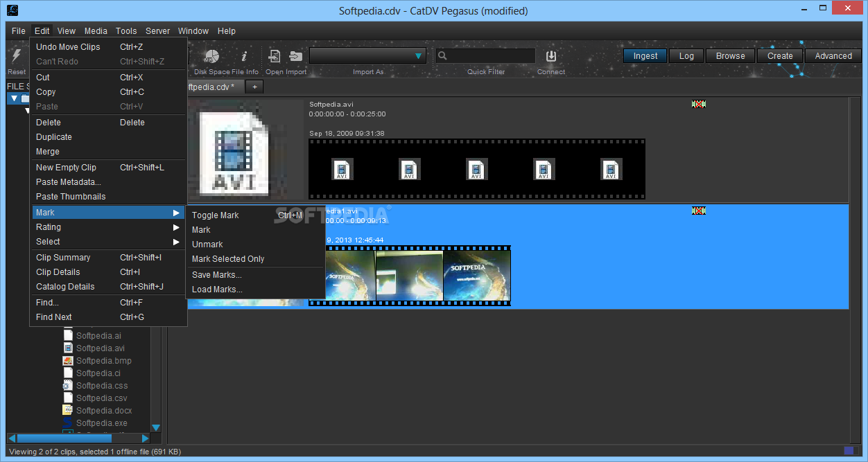The width and height of the screenshot is (868, 462).
Task: Click Softpedia.ci file icon
Action: tap(68, 373)
